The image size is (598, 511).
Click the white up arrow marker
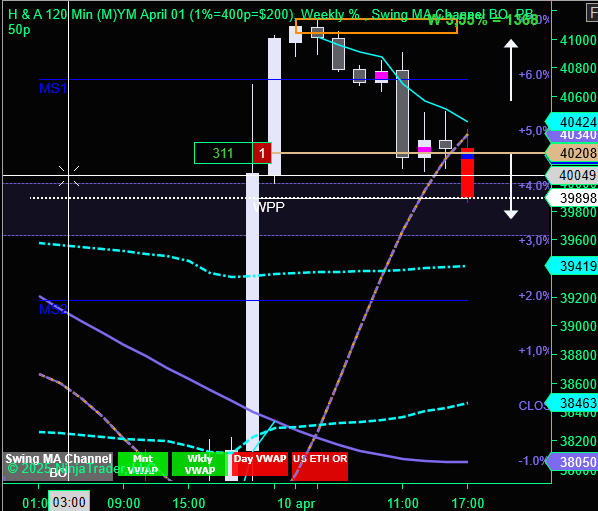[511, 70]
